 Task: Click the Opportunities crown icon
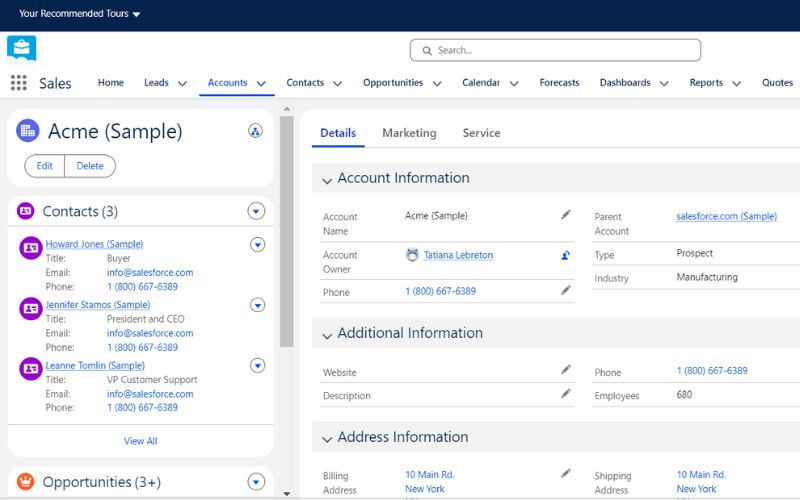pos(26,481)
